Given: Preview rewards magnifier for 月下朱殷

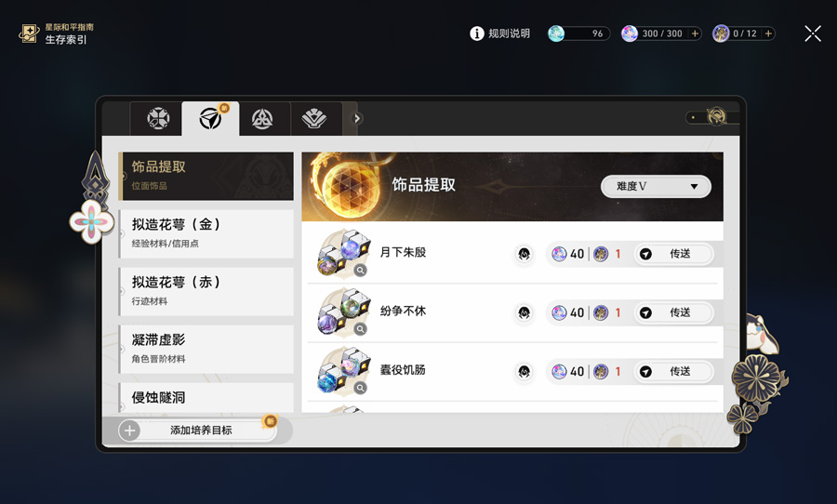Looking at the screenshot, I should 361,271.
